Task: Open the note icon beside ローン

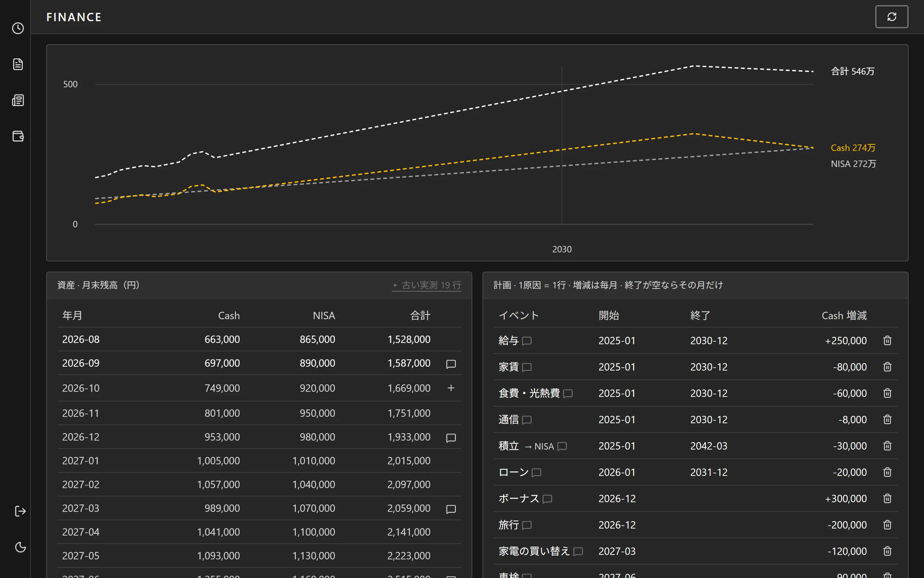Action: pos(536,473)
